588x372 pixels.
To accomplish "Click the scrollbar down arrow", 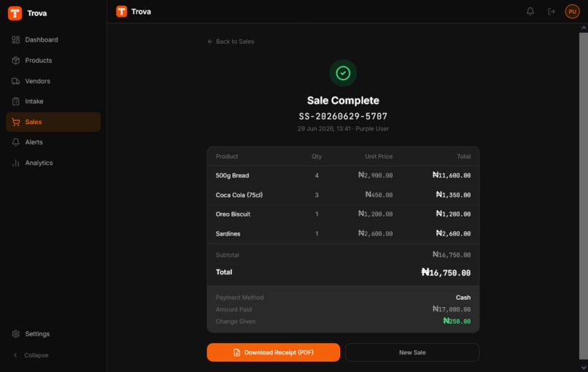I will pos(584,368).
